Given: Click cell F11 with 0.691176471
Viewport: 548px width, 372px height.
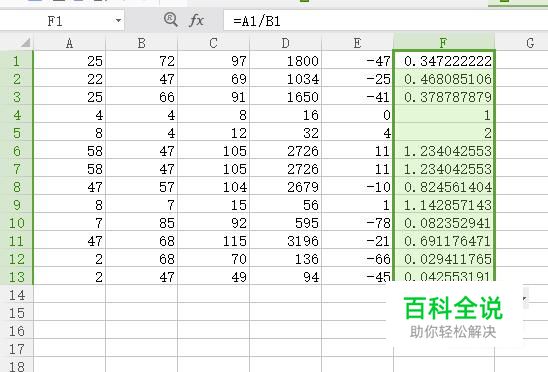Looking at the screenshot, I should tap(444, 241).
